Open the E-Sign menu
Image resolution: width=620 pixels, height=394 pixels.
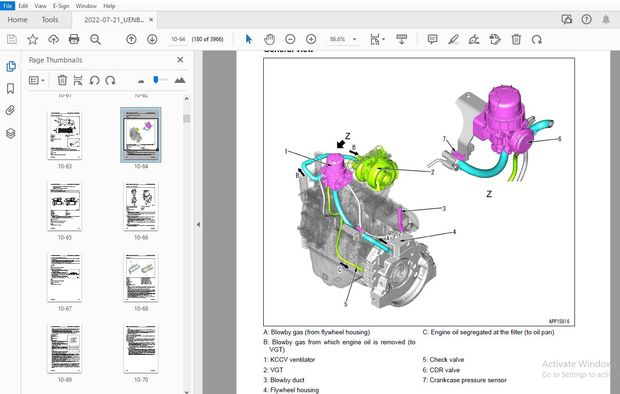pos(61,6)
